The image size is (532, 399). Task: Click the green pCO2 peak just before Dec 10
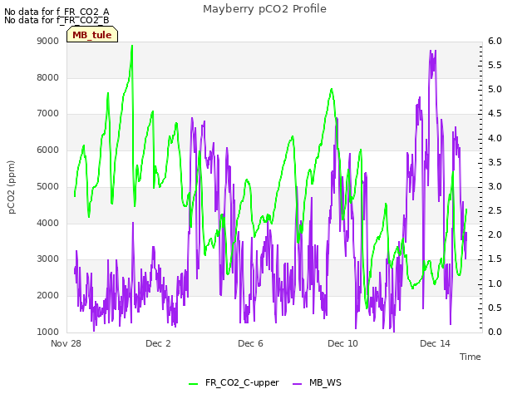coord(332,89)
